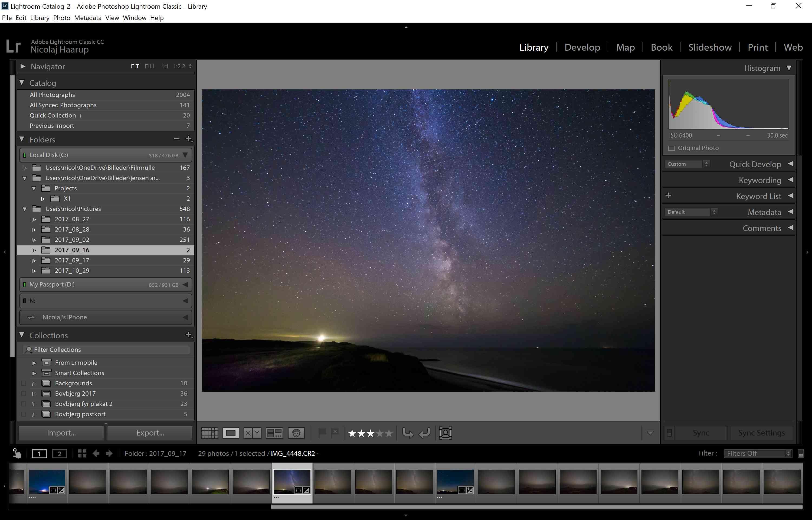Toggle filter switch at filmstrip right
The height and width of the screenshot is (520, 812).
click(x=801, y=454)
